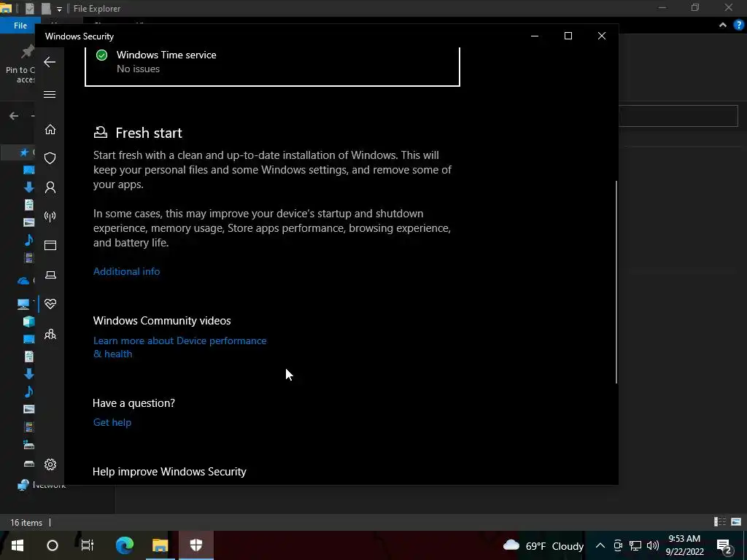Open Learn more about Device performance & health
The width and height of the screenshot is (747, 560).
coord(179,347)
